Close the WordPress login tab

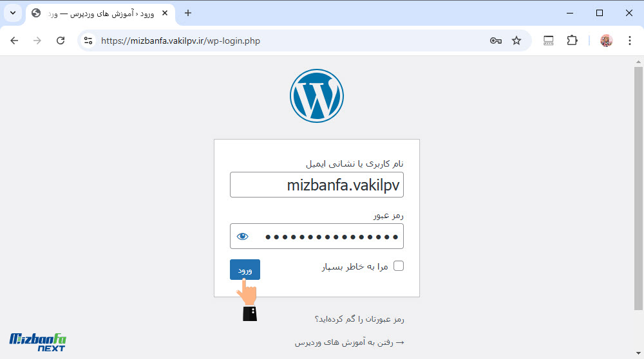click(165, 13)
